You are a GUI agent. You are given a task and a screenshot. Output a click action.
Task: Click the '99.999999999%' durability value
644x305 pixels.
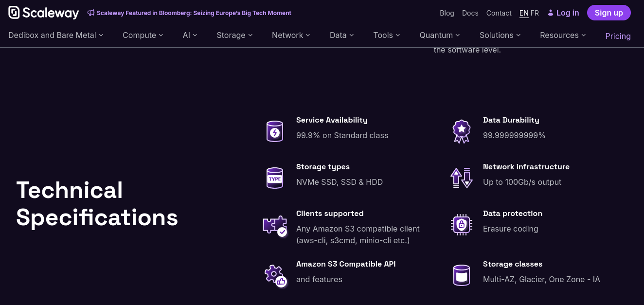point(514,135)
